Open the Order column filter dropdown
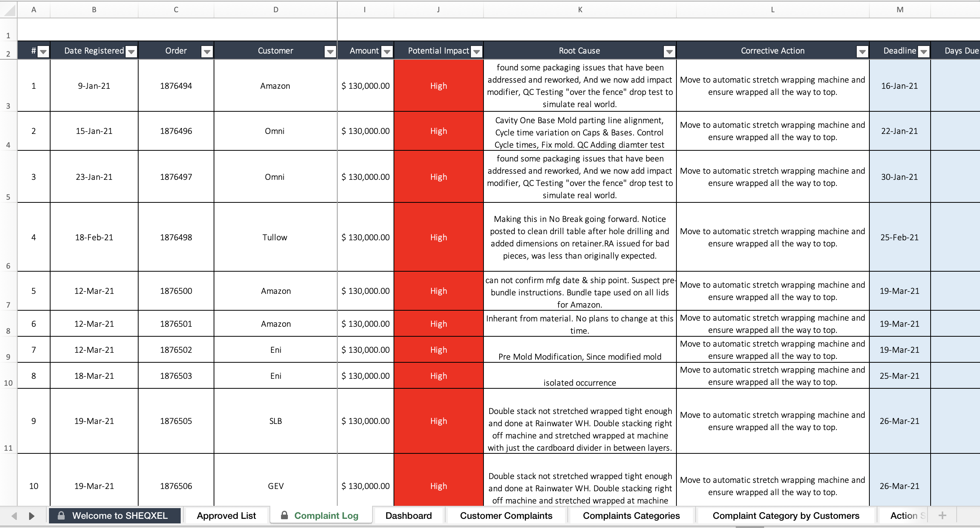 tap(207, 51)
